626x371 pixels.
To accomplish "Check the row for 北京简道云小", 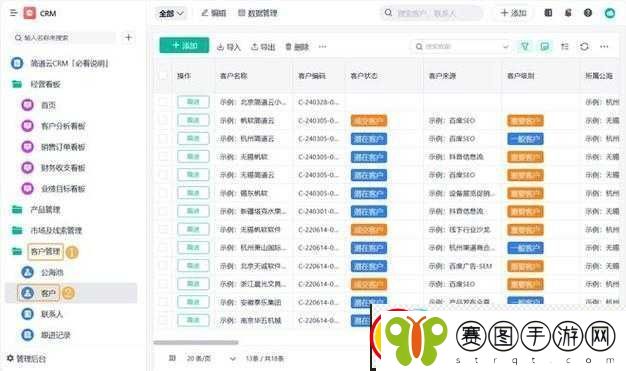I will (x=163, y=102).
